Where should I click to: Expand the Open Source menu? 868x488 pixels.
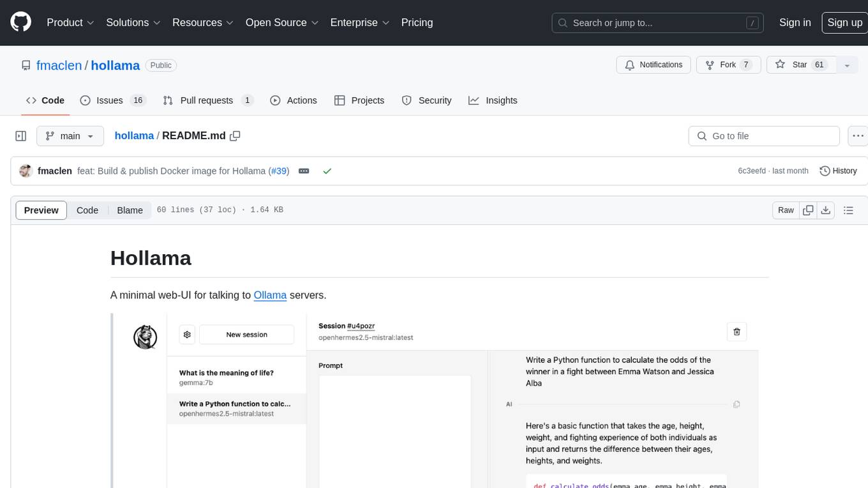pos(281,22)
